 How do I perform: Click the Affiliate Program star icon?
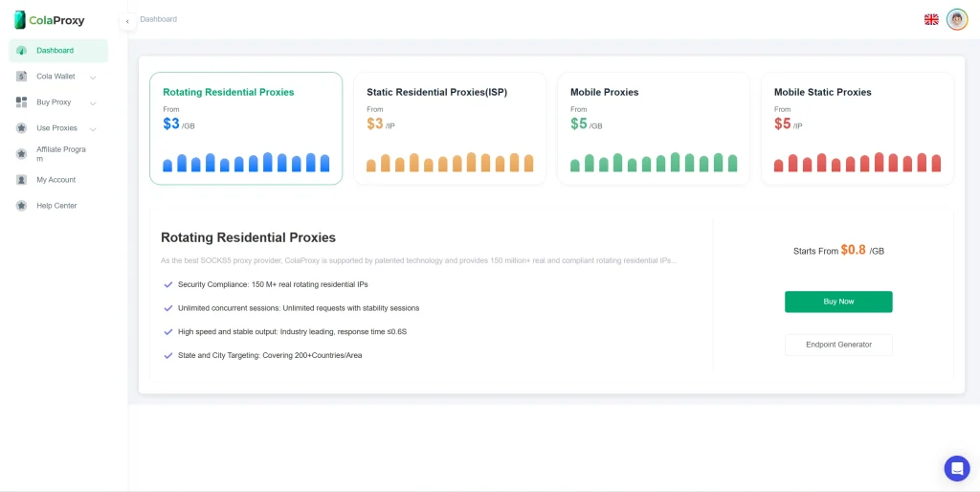pos(21,154)
